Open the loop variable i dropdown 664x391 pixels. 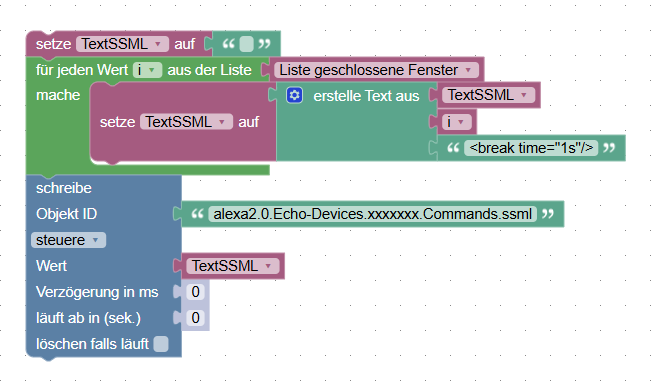pos(147,70)
